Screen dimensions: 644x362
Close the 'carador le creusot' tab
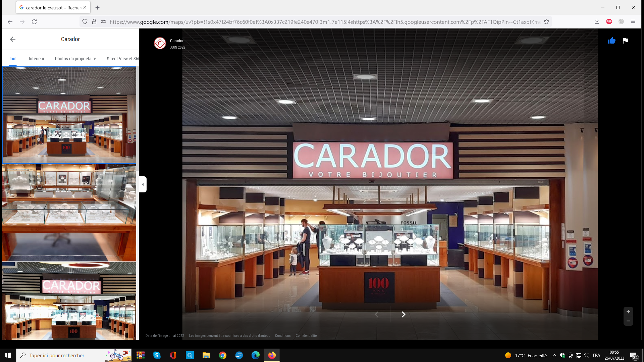tap(85, 7)
